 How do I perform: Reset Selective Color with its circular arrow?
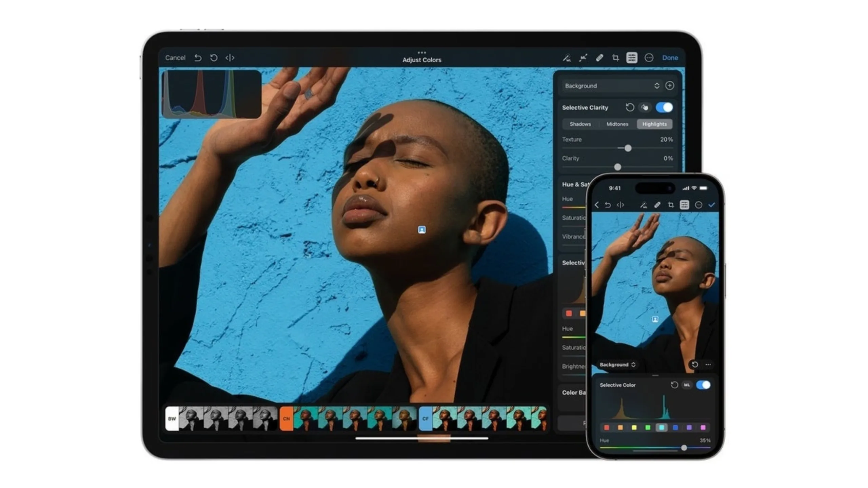click(x=674, y=385)
